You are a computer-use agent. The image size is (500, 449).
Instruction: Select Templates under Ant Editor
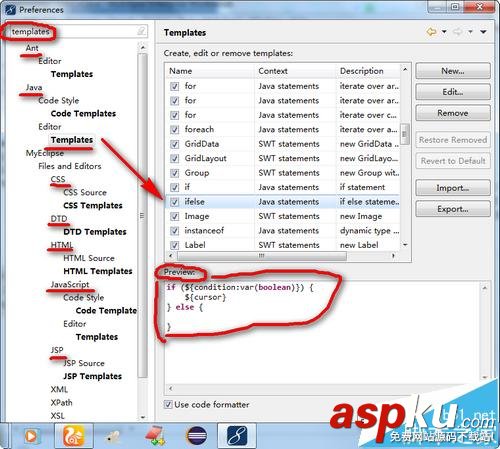(x=72, y=74)
